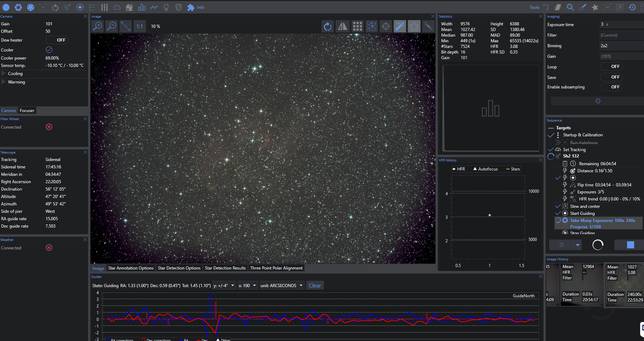Select the 240s image history thumbnail
644x341 pixels.
coord(624,284)
